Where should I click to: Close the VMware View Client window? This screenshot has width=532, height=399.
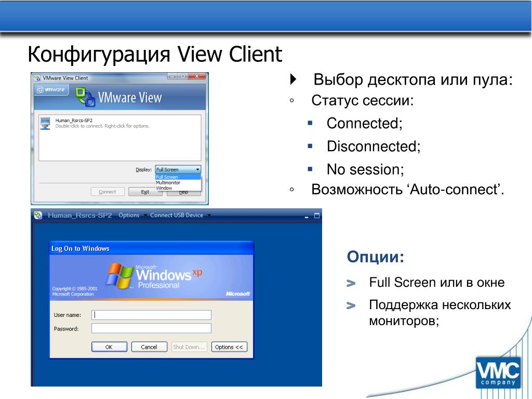pos(196,76)
